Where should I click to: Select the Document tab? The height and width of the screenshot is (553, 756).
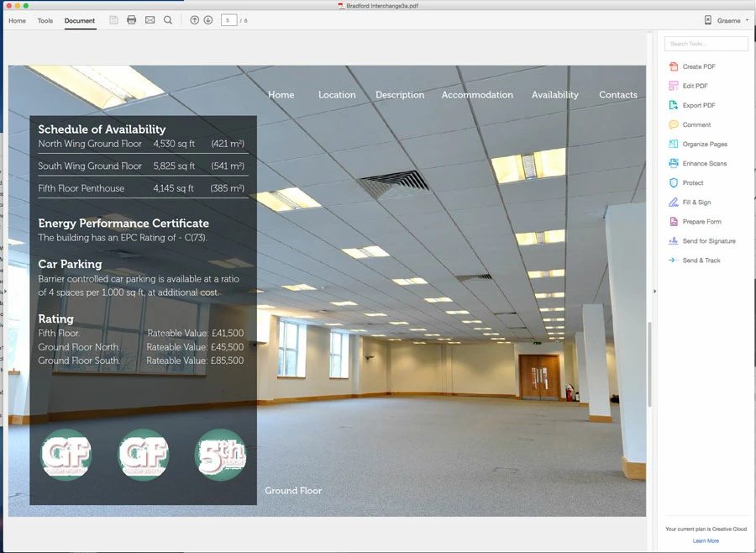pos(80,21)
